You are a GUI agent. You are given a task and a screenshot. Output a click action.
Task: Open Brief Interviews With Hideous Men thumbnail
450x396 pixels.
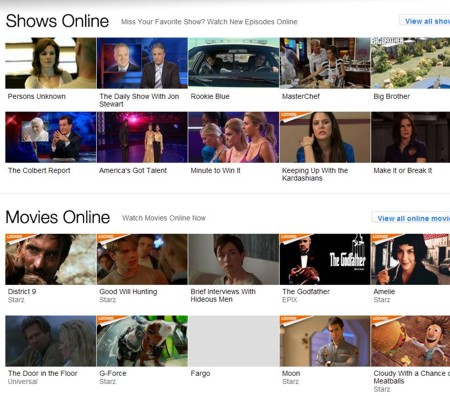click(233, 259)
